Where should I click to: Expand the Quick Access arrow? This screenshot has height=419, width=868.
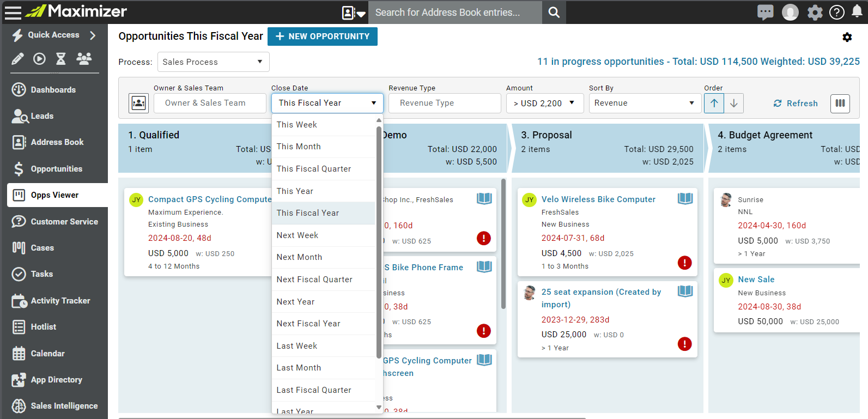[93, 35]
